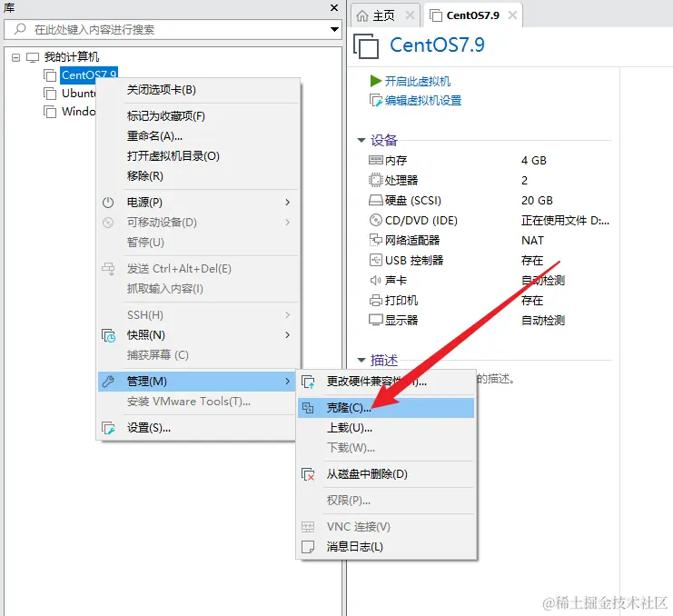This screenshot has height=616, width=673.
Task: Click the home icon on 主页 tab
Action: (x=362, y=15)
